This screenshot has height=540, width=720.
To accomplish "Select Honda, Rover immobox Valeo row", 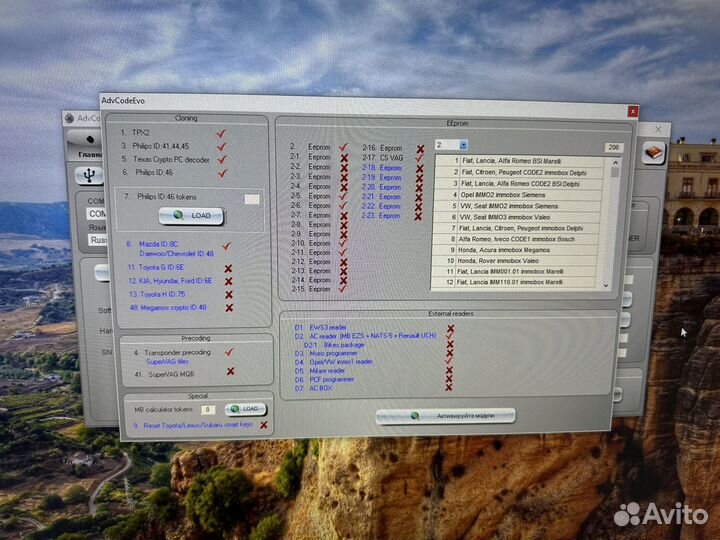I will pyautogui.click(x=515, y=261).
